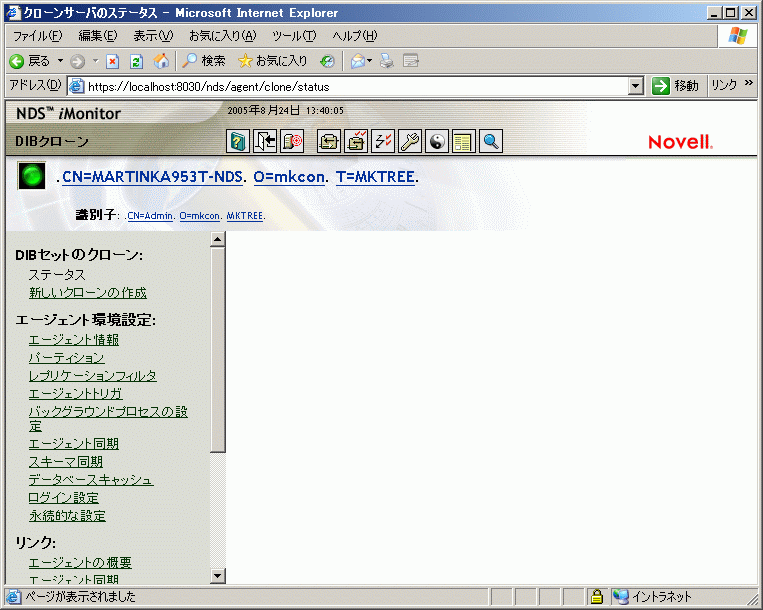Click the Mail envelope icon
This screenshot has height=610, width=763.
pos(358,61)
